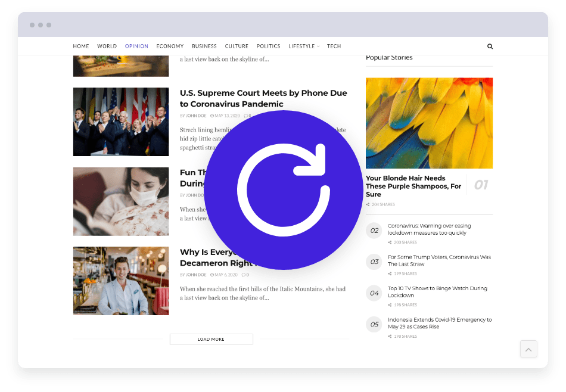This screenshot has height=392, width=566.
Task: Click the masked woman article thumbnail
Action: 121,201
